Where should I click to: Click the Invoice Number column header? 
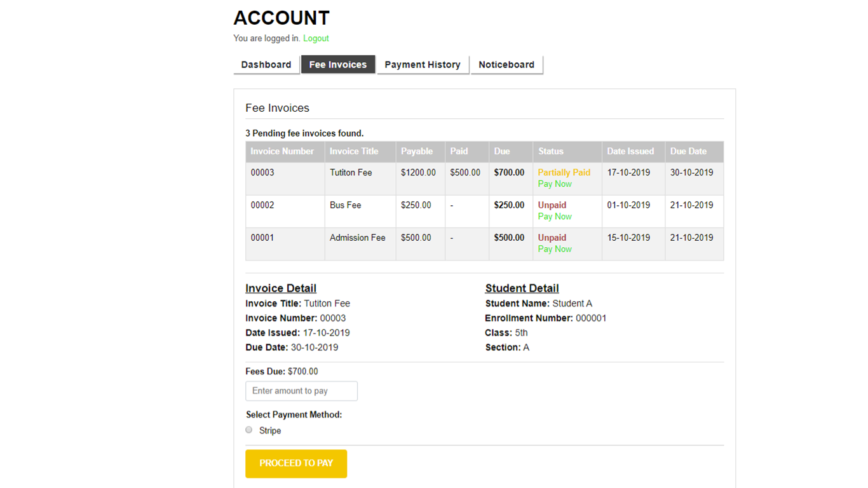pyautogui.click(x=282, y=151)
